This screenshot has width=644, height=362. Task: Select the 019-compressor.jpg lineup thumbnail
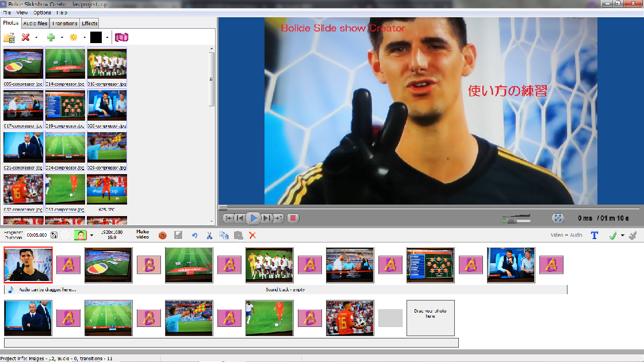65,109
